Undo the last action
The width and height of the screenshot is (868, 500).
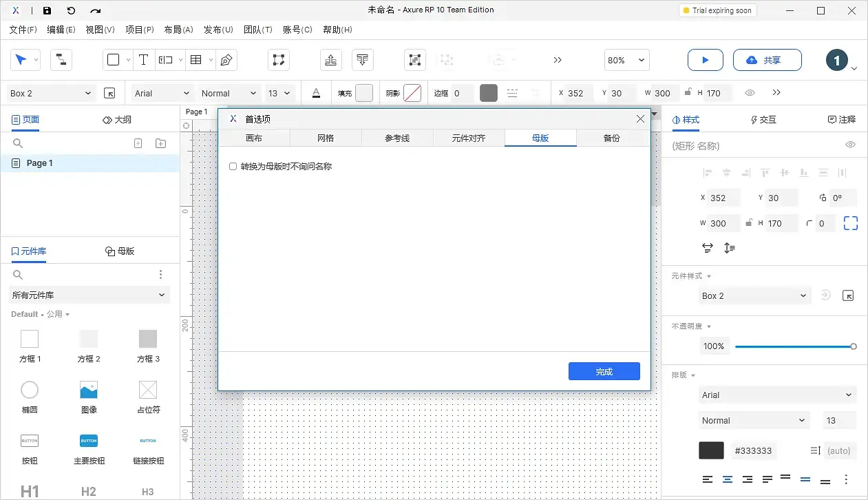[71, 10]
